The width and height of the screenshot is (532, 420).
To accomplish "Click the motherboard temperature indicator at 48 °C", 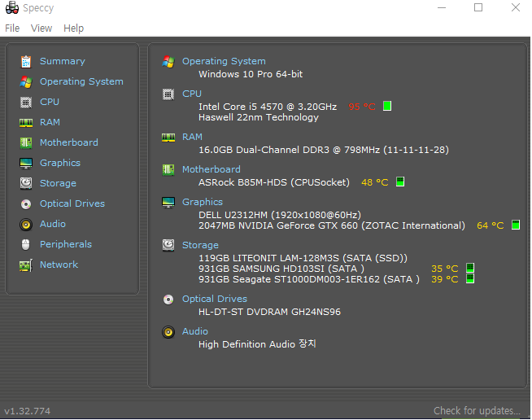I will [400, 182].
